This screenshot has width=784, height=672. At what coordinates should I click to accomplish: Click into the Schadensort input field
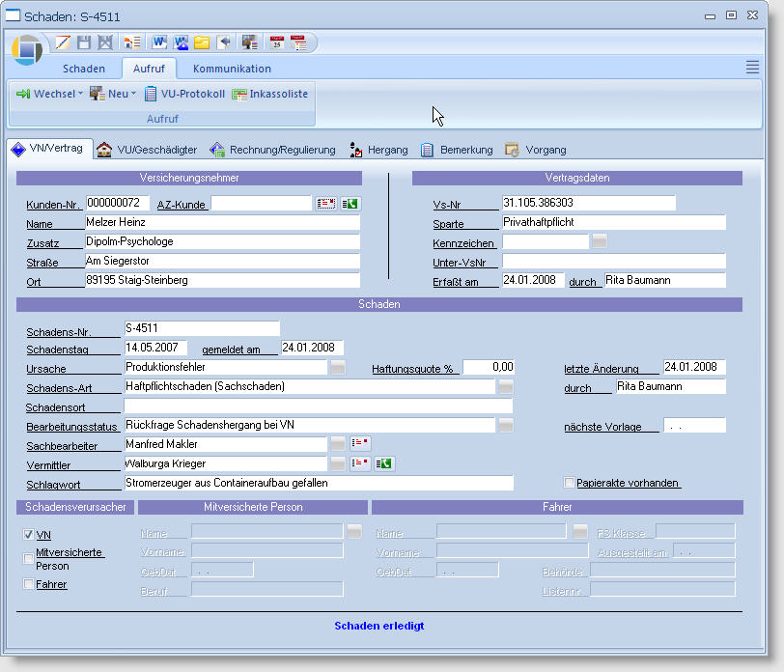[318, 406]
